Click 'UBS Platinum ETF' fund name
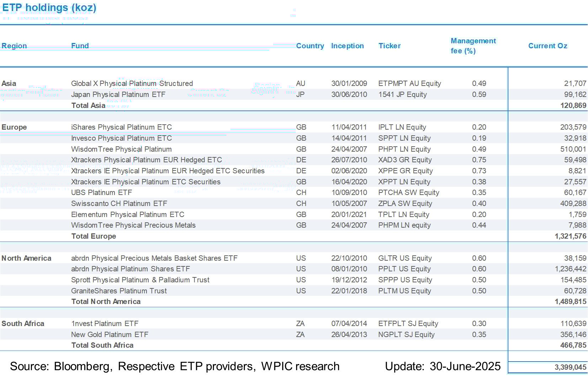The height and width of the screenshot is (385, 588). tap(101, 192)
